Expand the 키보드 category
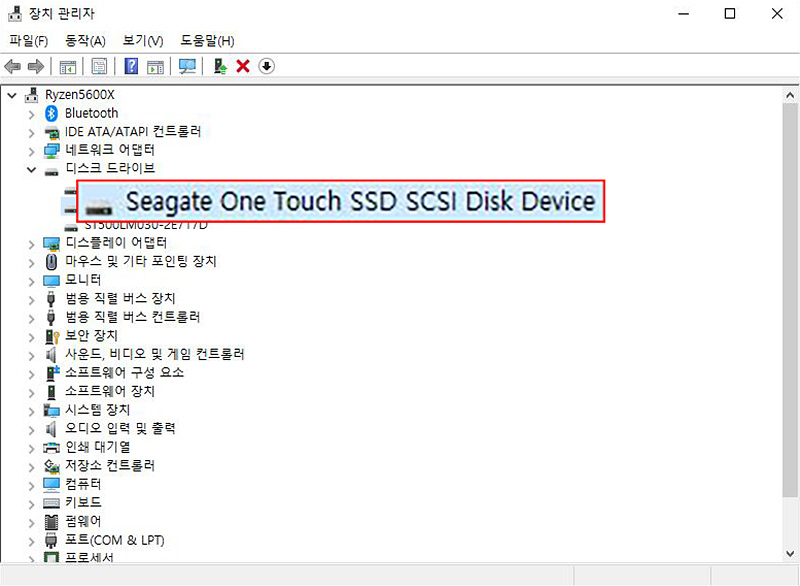Viewport: 800px width, 586px height. 32,504
